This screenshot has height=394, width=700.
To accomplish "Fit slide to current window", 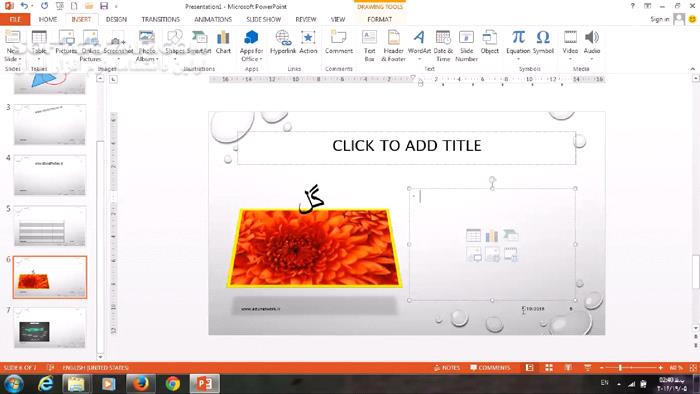I will (x=693, y=368).
